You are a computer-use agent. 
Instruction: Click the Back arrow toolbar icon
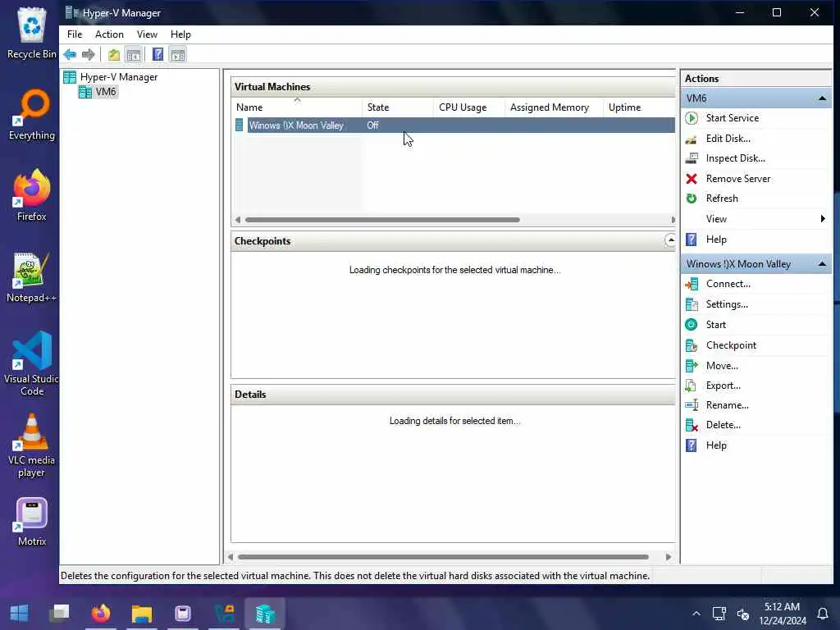[x=70, y=54]
